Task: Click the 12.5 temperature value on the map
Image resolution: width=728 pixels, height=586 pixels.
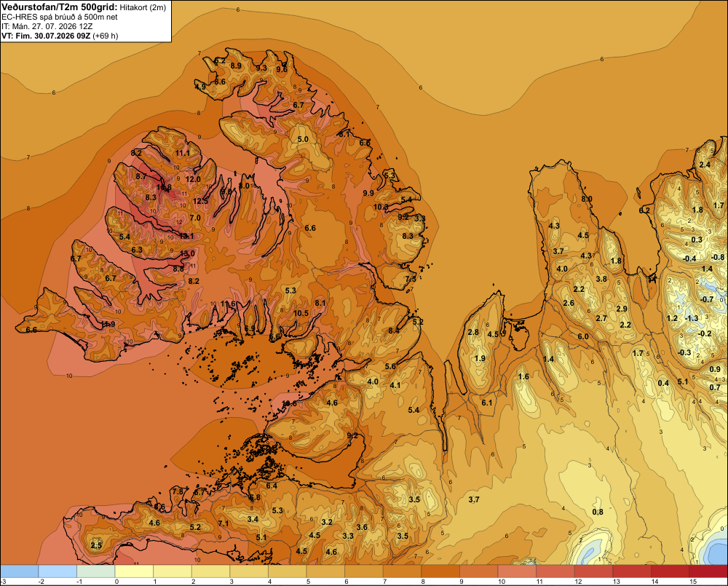Action: click(x=201, y=201)
